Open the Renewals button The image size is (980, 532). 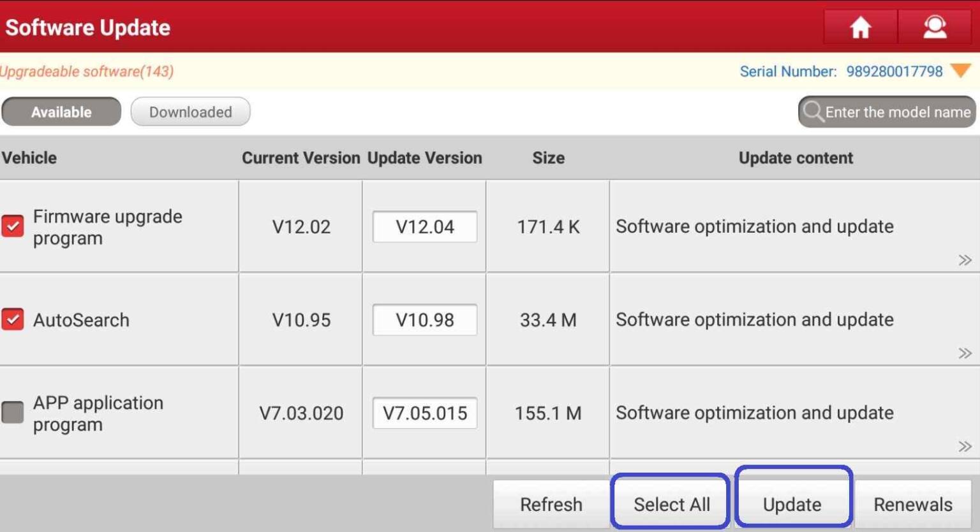pos(912,504)
